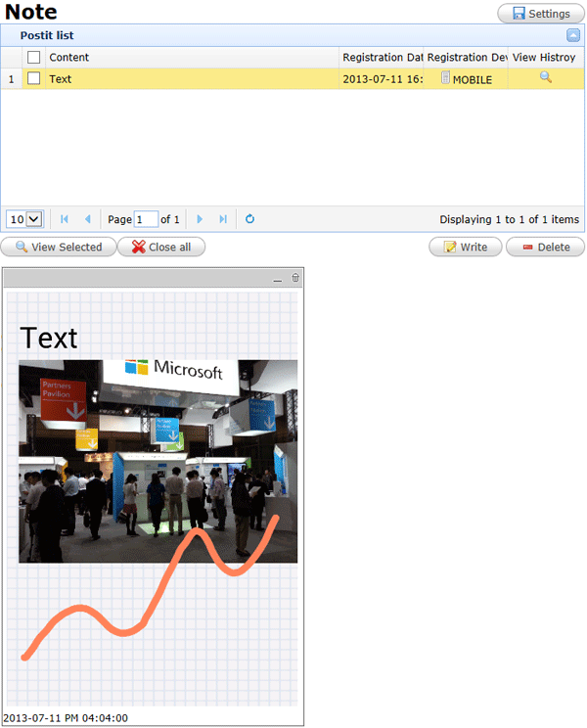Go to the previous page of results

point(87,219)
